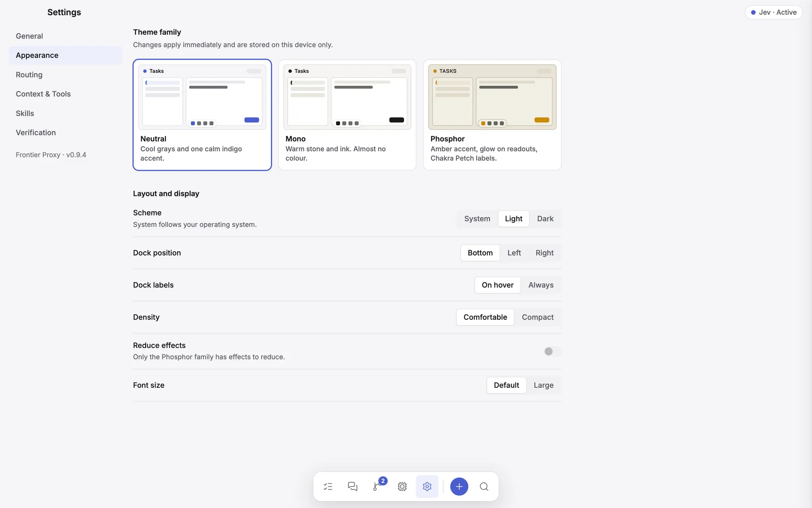The image size is (812, 508).
Task: Click the Density row label
Action: pos(146,317)
